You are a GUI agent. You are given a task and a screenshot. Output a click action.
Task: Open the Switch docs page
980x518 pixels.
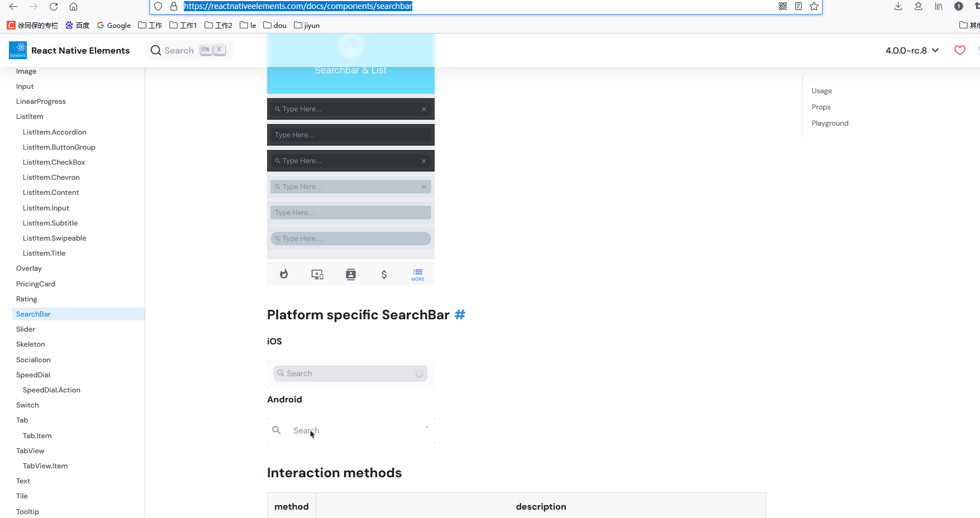[x=27, y=405]
